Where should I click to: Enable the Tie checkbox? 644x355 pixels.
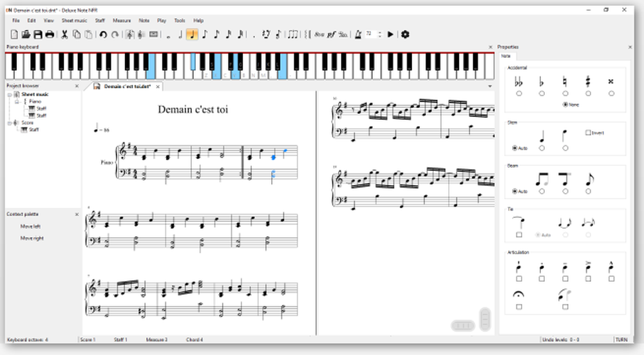pyautogui.click(x=519, y=235)
